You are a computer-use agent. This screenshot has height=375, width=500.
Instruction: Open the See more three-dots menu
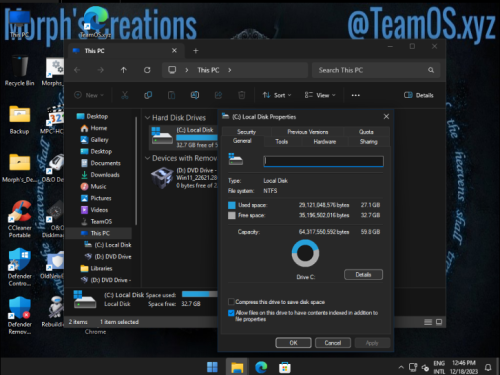pos(356,95)
